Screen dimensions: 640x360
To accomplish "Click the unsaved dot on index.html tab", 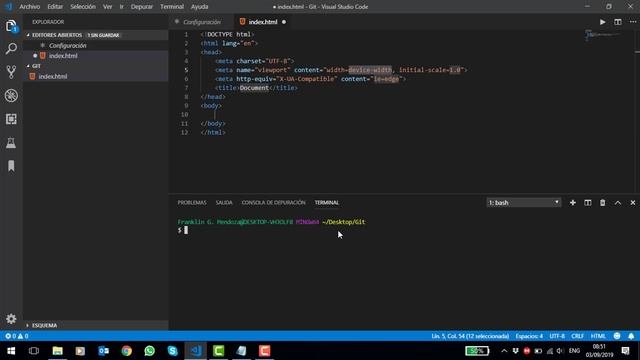I will (284, 22).
